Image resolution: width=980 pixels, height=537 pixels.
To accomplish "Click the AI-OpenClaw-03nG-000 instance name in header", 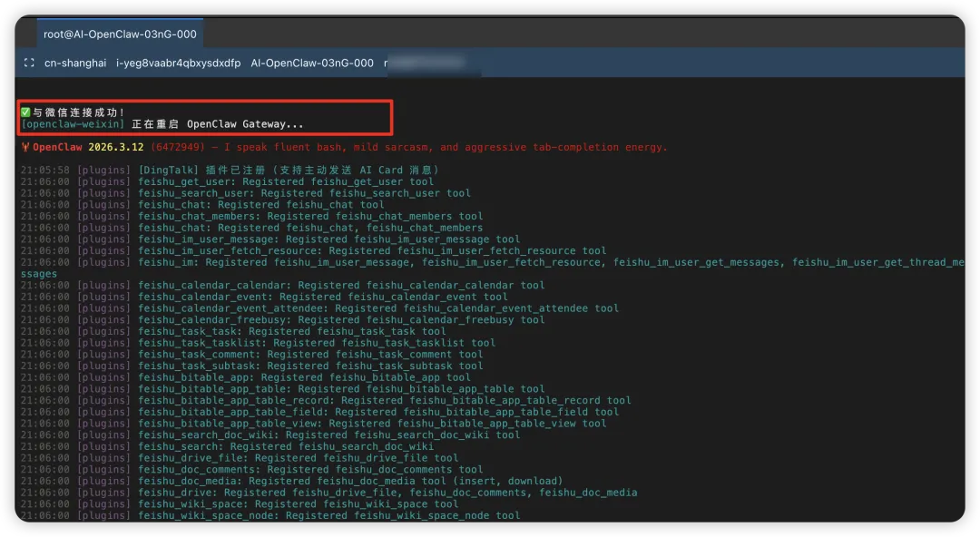I will coord(312,63).
